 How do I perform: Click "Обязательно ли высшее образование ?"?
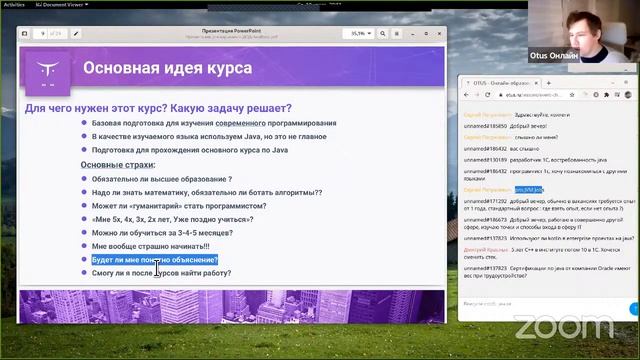coord(162,179)
